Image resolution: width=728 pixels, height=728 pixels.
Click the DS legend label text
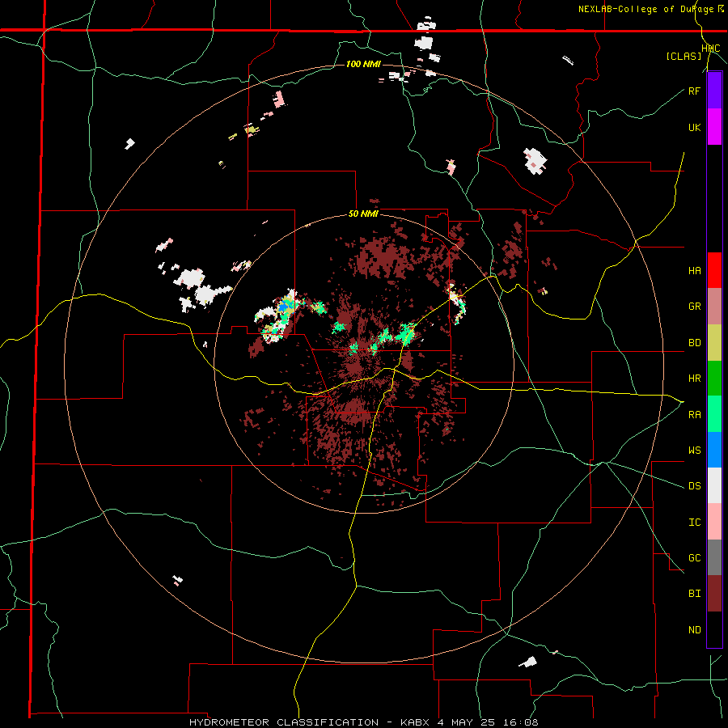pyautogui.click(x=694, y=486)
